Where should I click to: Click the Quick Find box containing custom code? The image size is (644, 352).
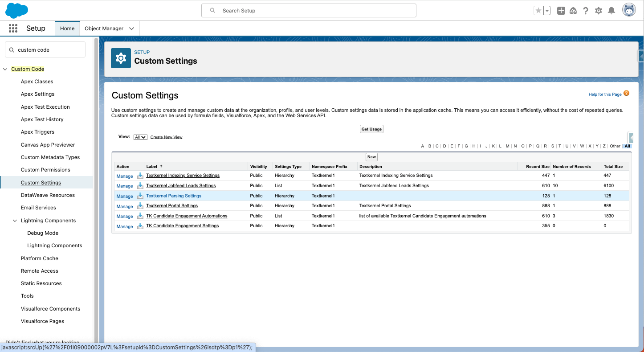pos(45,50)
